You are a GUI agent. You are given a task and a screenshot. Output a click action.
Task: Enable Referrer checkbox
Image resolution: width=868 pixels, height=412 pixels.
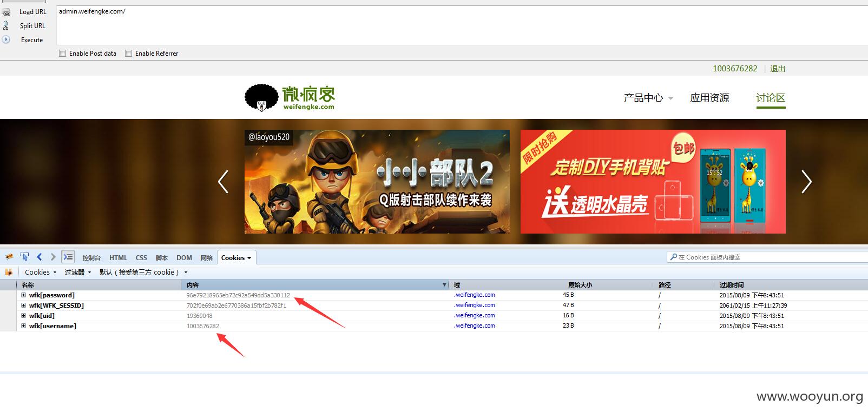tap(129, 53)
